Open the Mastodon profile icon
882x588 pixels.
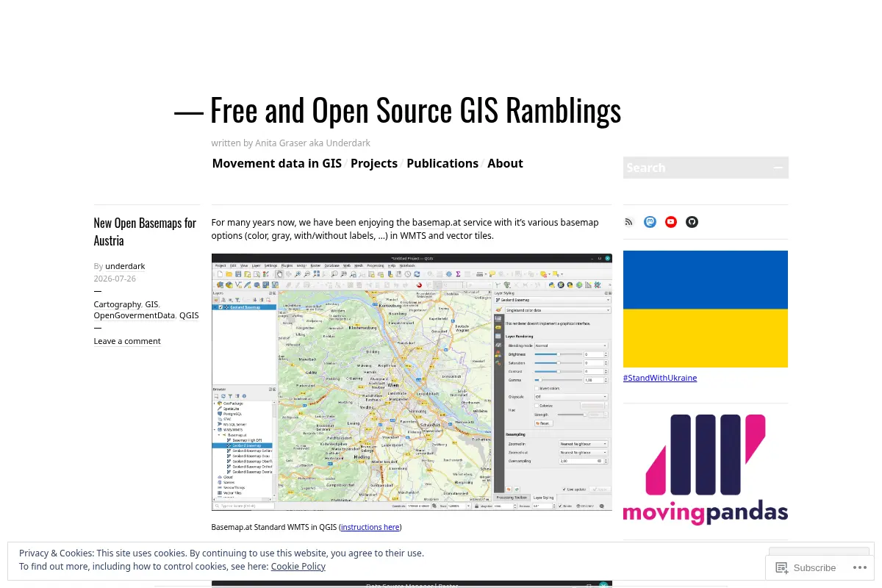650,222
